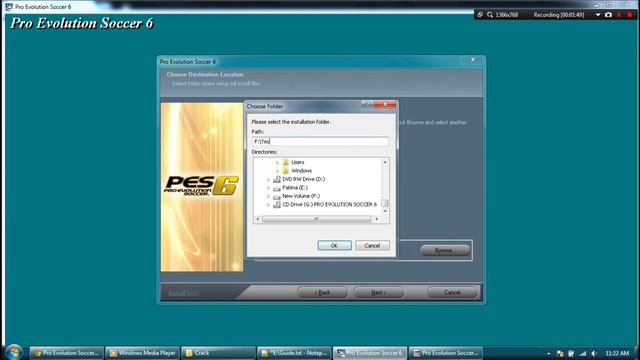Click the recorder magnifier zoom icon

490,15
